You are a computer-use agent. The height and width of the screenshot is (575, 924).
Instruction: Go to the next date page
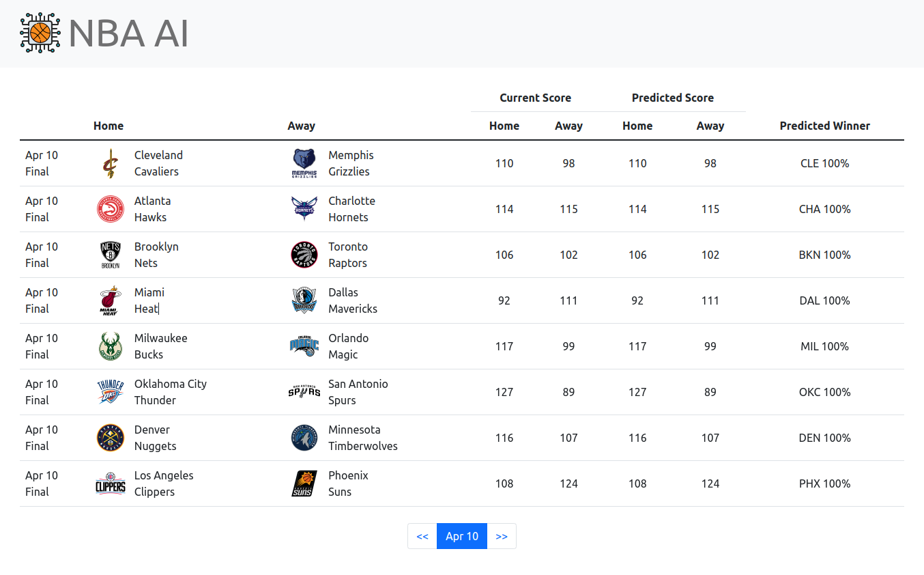502,536
